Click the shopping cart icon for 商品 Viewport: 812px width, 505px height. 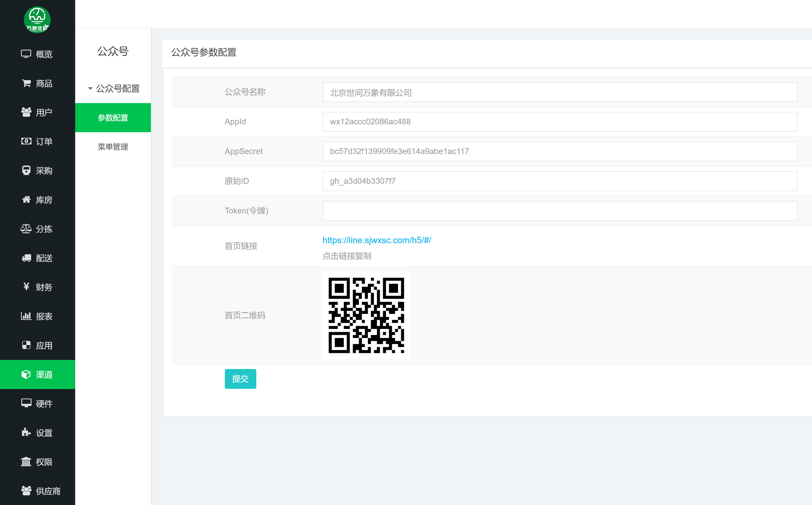tap(27, 83)
